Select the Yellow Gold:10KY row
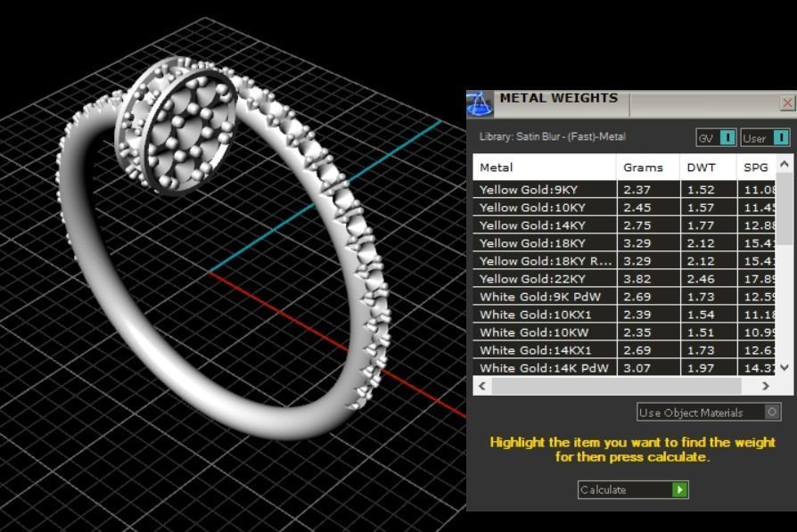The width and height of the screenshot is (797, 532). [x=624, y=208]
